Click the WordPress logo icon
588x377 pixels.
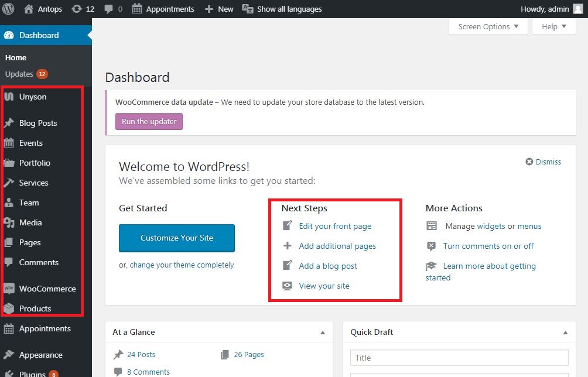(x=8, y=9)
